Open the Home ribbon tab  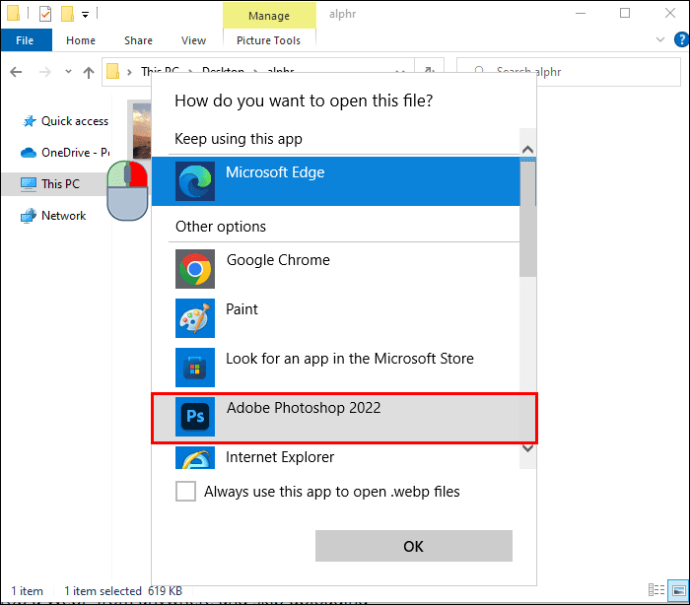[81, 40]
